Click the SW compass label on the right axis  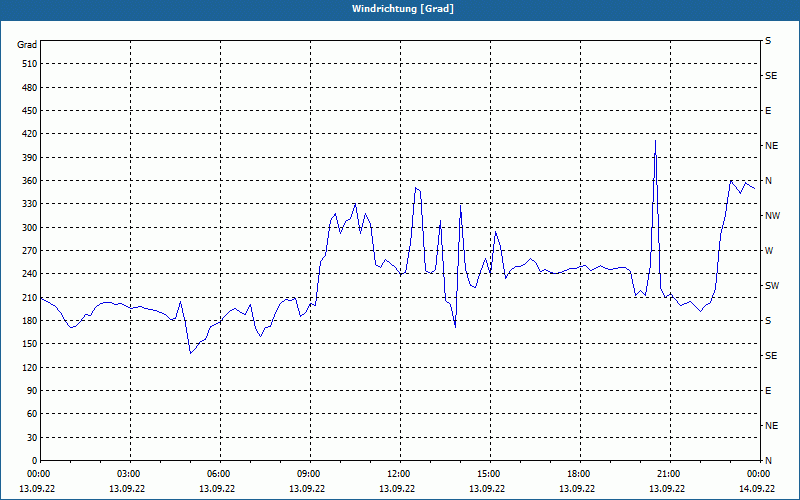(x=772, y=286)
